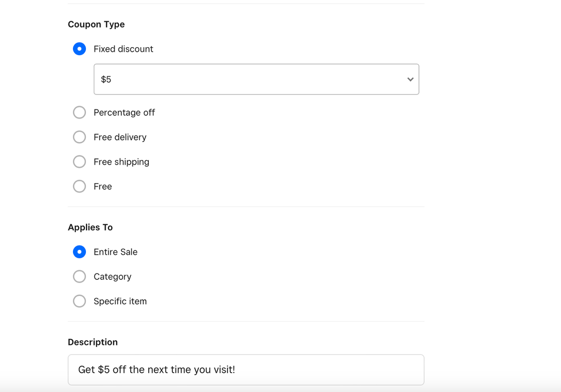Click the chevron arrow in the $5 dropdown
This screenshot has width=561, height=392.
pyautogui.click(x=410, y=80)
